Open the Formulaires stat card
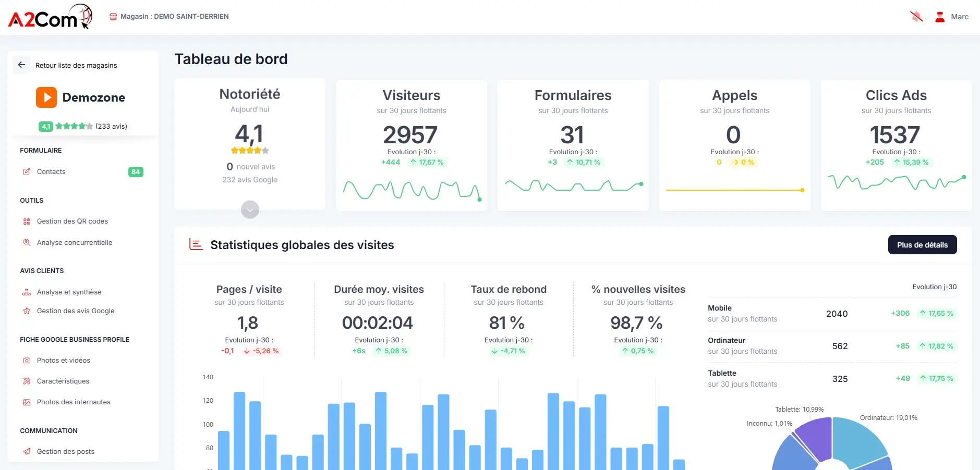 [x=573, y=145]
